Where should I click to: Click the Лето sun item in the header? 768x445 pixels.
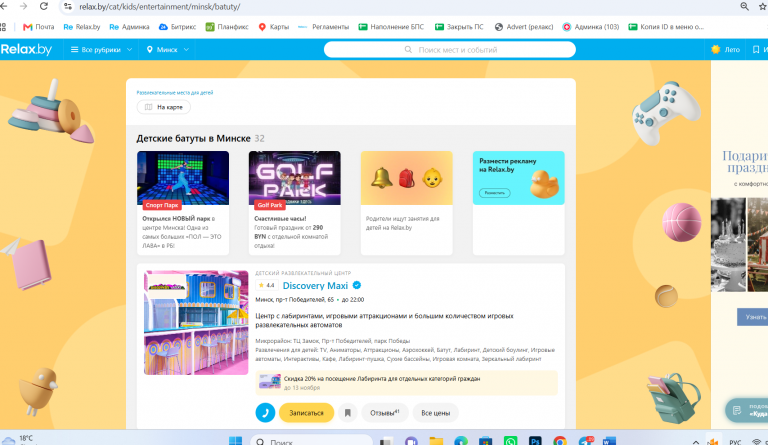click(x=725, y=49)
